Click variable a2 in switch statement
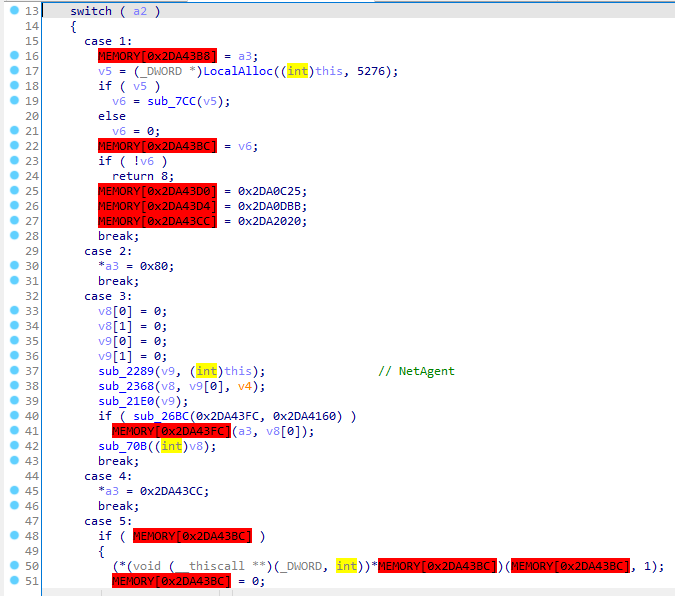 click(140, 11)
